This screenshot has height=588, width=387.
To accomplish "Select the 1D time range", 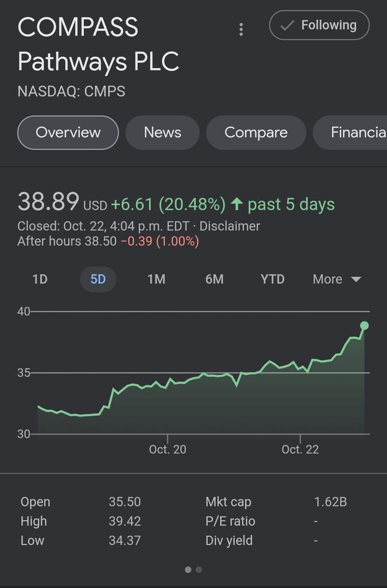I will [40, 280].
